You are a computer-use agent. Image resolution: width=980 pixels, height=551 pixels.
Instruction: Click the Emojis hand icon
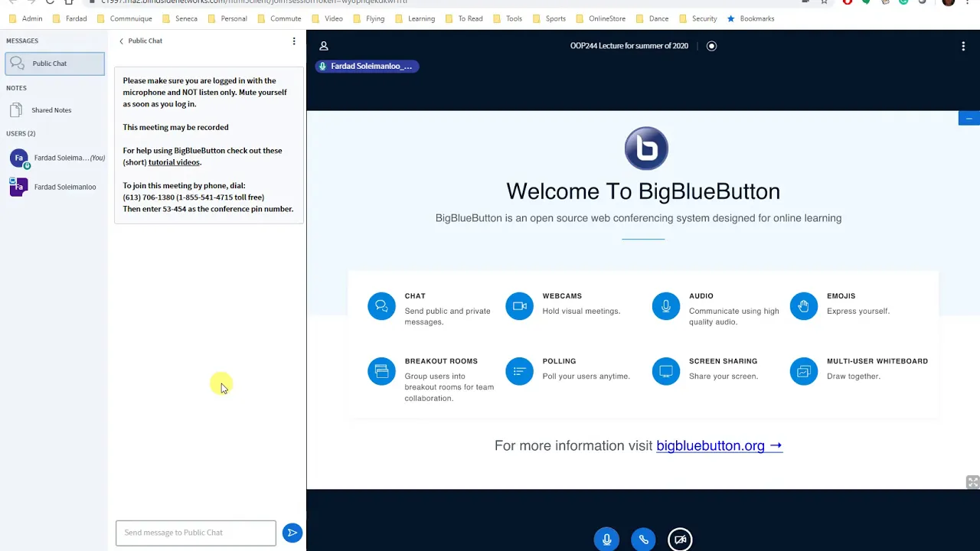tap(804, 306)
